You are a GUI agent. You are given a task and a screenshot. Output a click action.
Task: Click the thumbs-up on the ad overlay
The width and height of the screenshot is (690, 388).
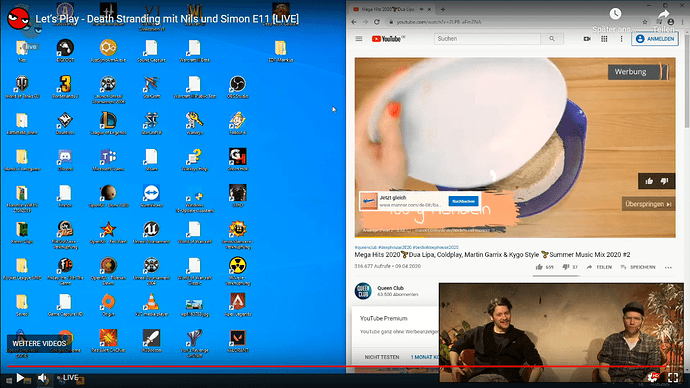[x=649, y=181]
